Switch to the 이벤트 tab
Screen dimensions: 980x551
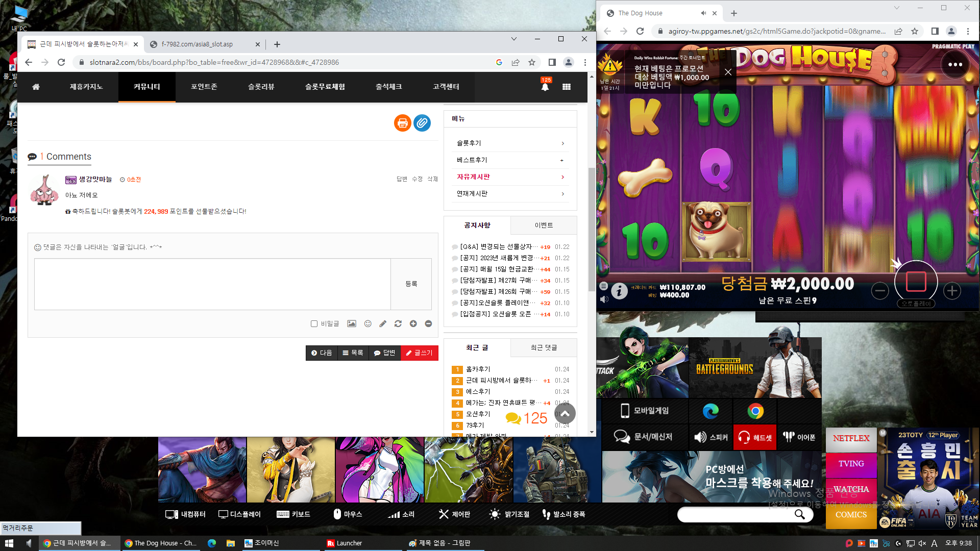coord(544,226)
